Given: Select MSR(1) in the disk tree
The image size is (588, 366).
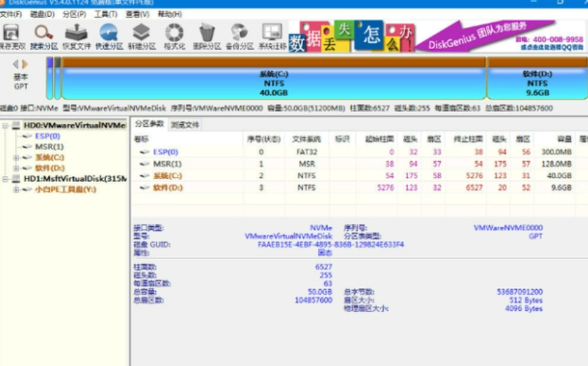Looking at the screenshot, I should [x=50, y=147].
